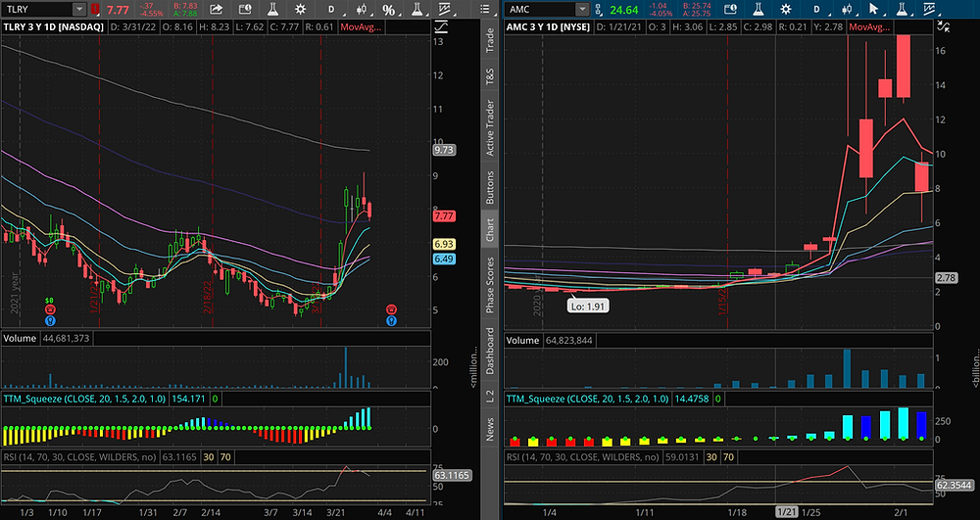Click the red link clipboard next to TLRY
This screenshot has width=980, height=520.
click(95, 10)
